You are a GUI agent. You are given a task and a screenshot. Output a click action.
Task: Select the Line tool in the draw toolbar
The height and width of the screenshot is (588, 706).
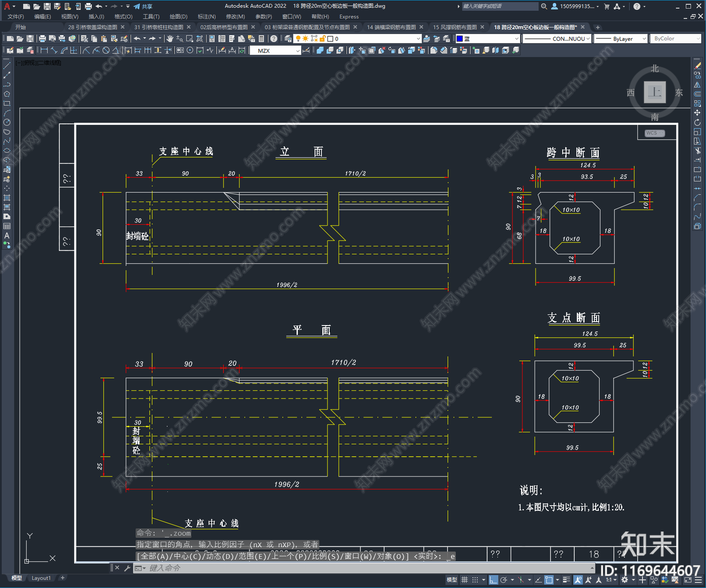7,66
